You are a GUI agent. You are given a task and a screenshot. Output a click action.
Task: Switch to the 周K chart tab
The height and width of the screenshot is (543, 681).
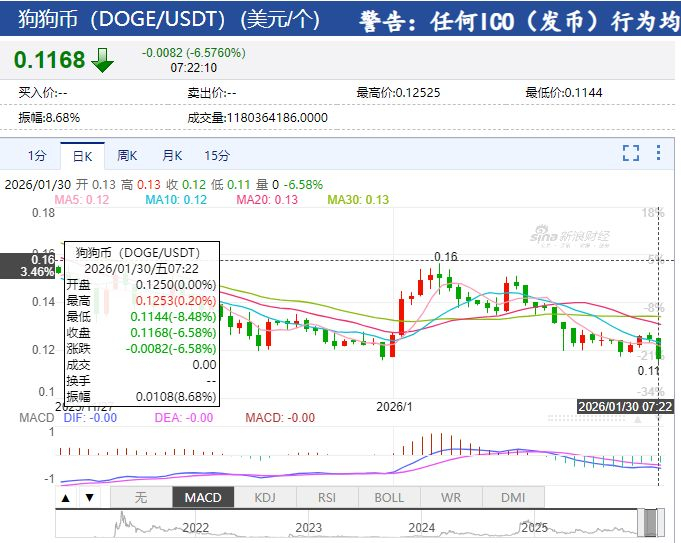(x=127, y=156)
